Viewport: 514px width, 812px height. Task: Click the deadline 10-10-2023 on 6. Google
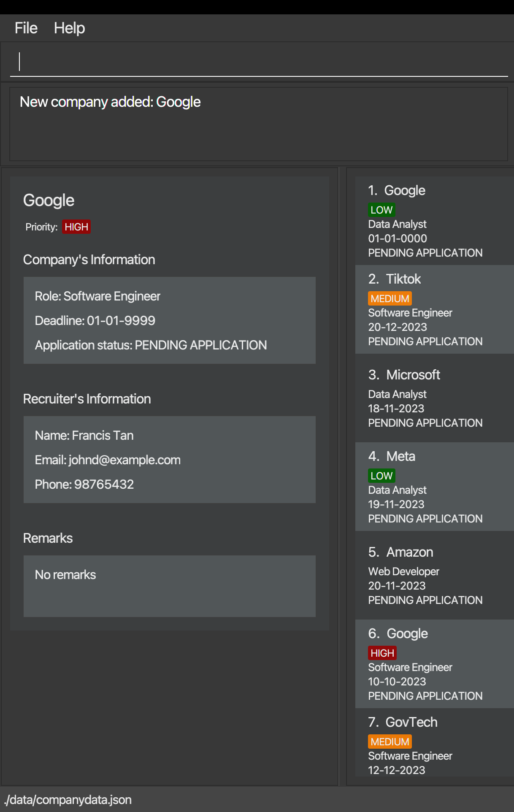coord(397,682)
